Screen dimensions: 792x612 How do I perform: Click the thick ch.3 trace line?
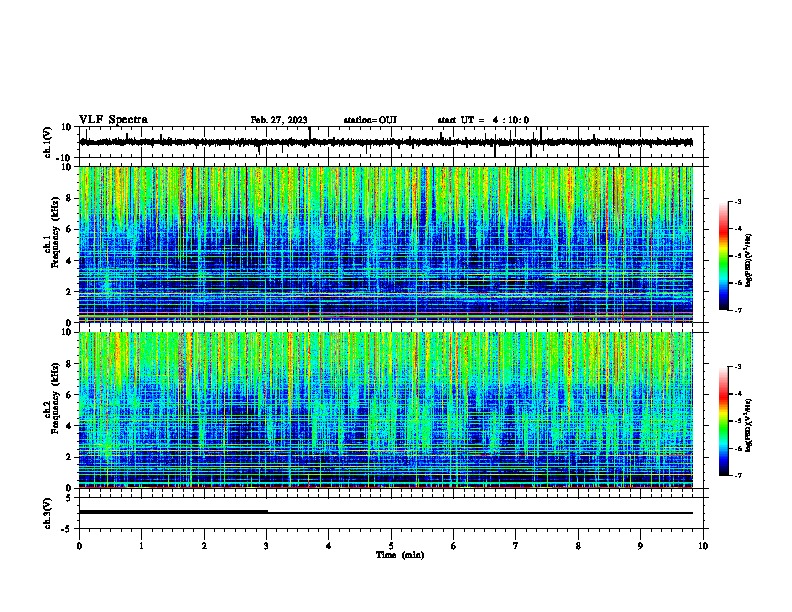pyautogui.click(x=173, y=512)
